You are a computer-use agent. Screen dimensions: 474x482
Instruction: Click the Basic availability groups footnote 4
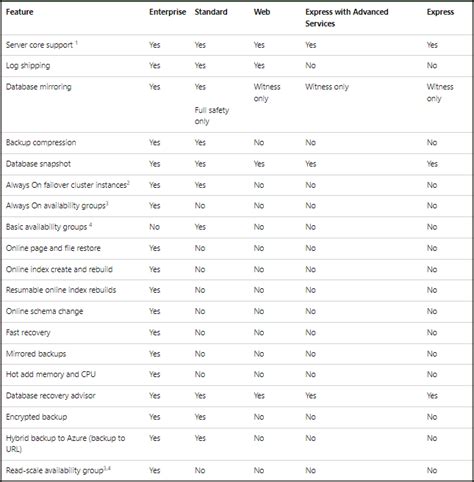(x=90, y=225)
